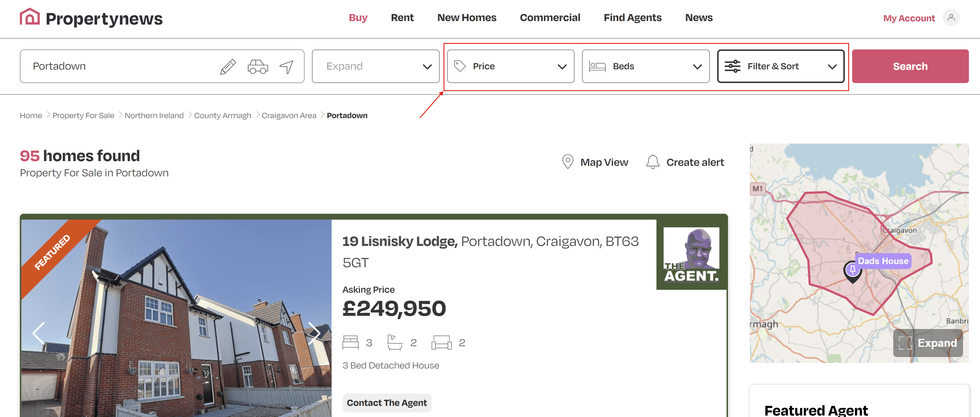Show previous photo of listing
Screen dimensions: 980x417
39,333
